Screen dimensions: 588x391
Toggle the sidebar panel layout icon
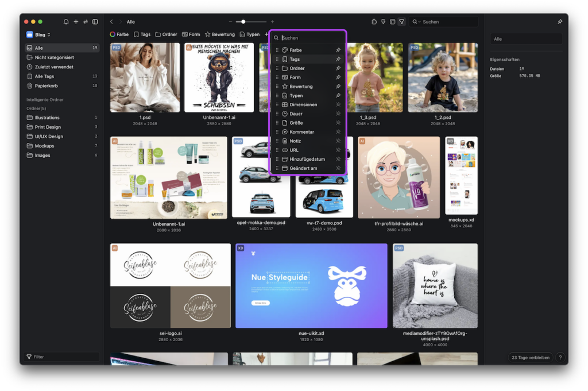(x=95, y=22)
